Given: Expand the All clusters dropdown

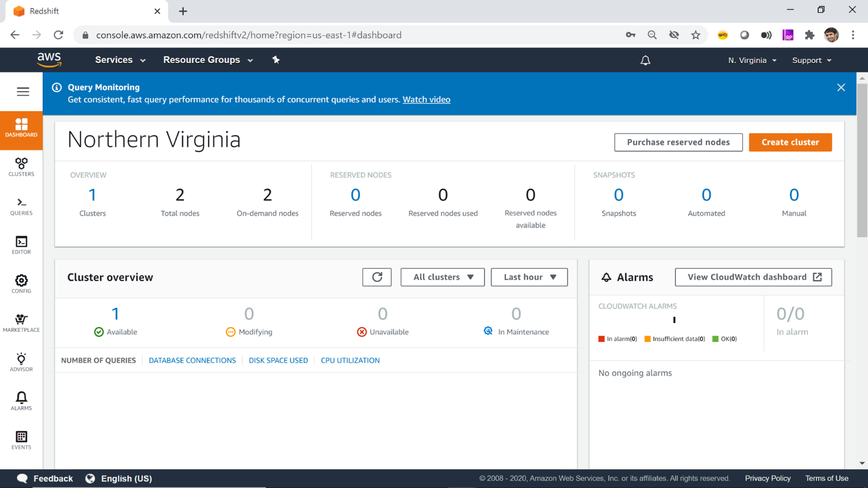Looking at the screenshot, I should [443, 277].
